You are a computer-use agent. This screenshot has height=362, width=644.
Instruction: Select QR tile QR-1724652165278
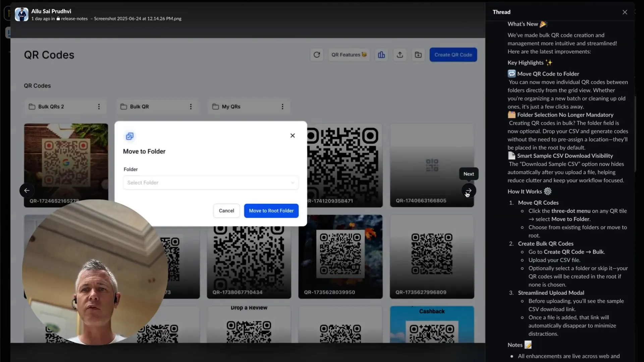[x=66, y=165]
